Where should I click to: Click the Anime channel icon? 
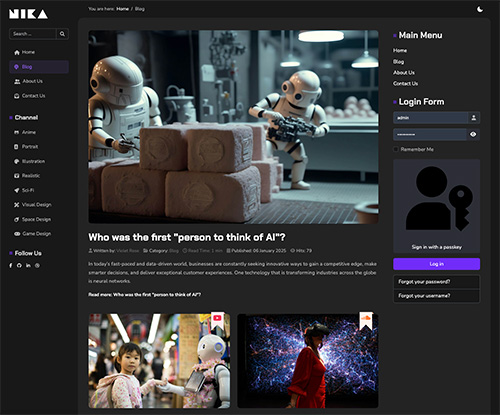point(16,132)
